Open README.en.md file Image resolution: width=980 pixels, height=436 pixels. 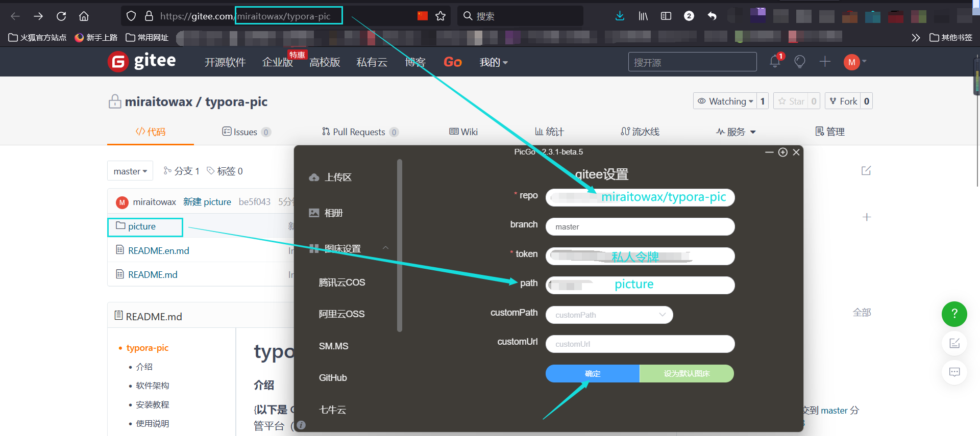point(158,251)
